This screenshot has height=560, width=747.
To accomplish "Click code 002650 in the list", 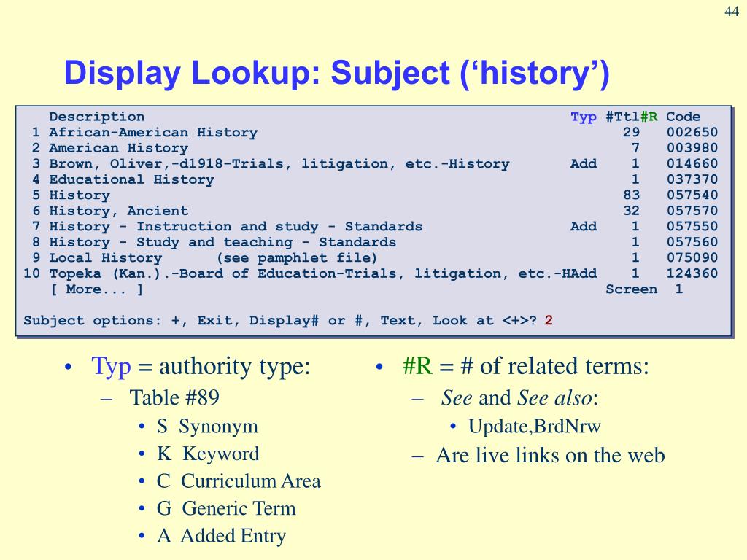I will [x=692, y=133].
